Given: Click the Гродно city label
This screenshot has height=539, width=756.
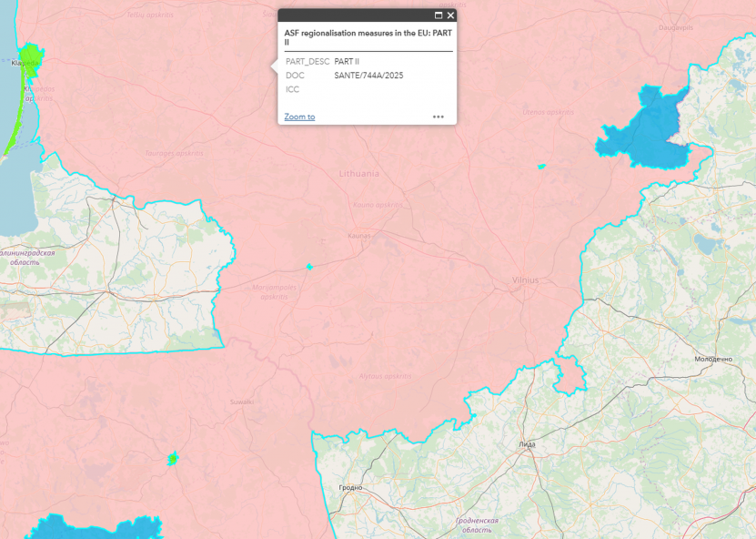Looking at the screenshot, I should pos(349,488).
